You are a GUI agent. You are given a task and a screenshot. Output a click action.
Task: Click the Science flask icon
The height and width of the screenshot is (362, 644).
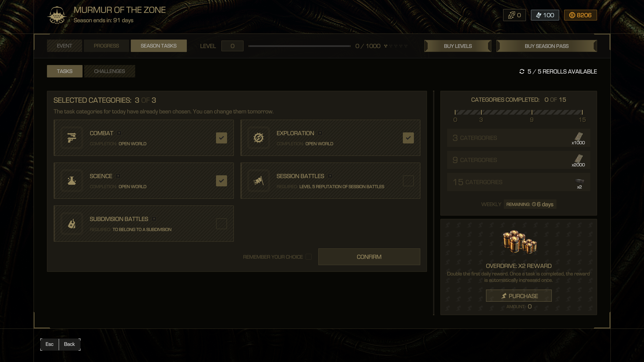tap(71, 181)
